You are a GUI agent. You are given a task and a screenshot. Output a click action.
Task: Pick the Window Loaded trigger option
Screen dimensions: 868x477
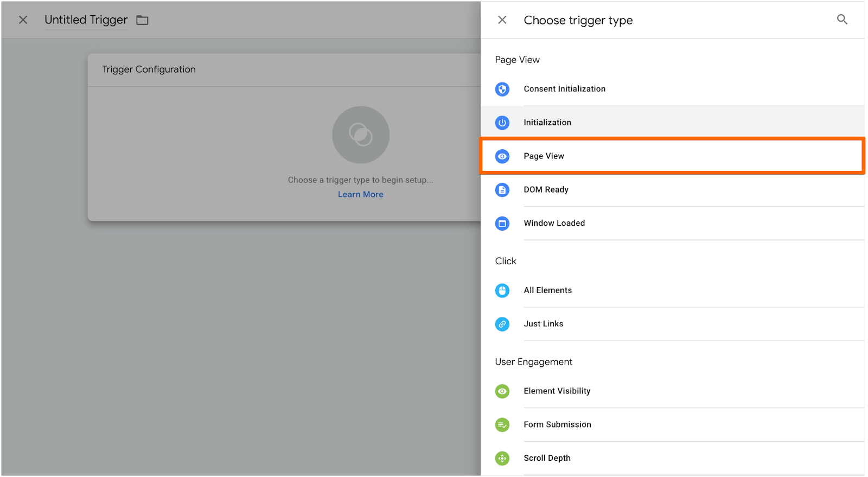554,224
